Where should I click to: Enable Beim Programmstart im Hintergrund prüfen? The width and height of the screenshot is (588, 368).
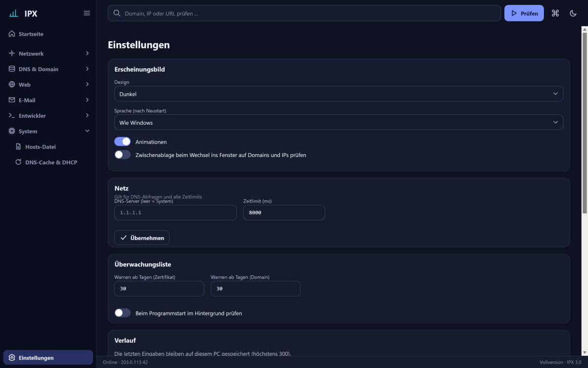click(122, 313)
